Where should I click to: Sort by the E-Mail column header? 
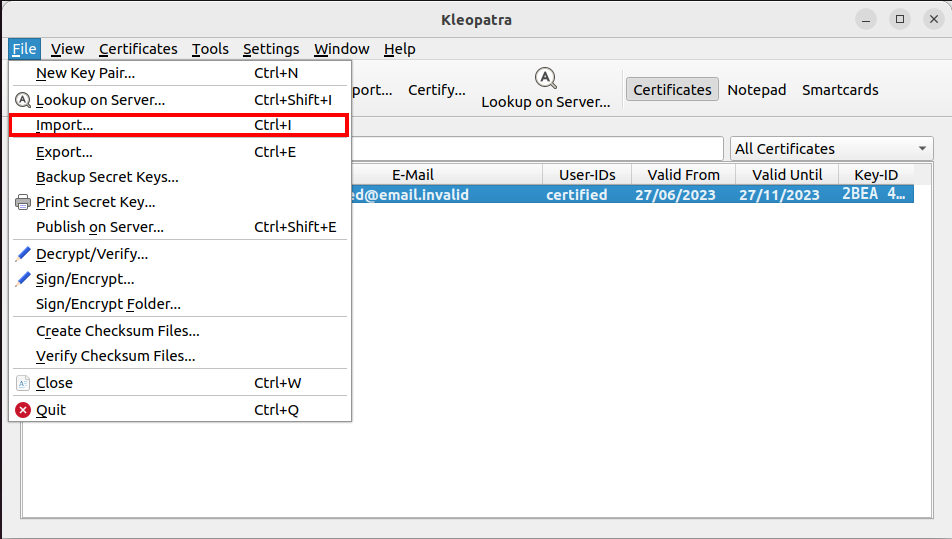(413, 175)
